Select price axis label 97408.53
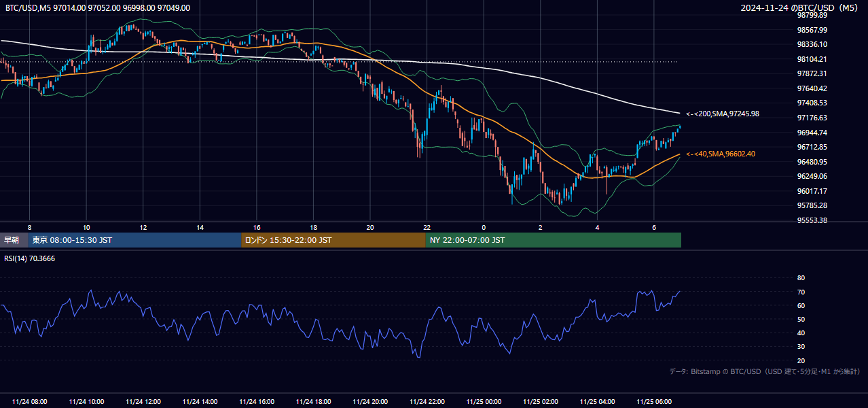Viewport: 868px width, 408px height. pyautogui.click(x=813, y=103)
